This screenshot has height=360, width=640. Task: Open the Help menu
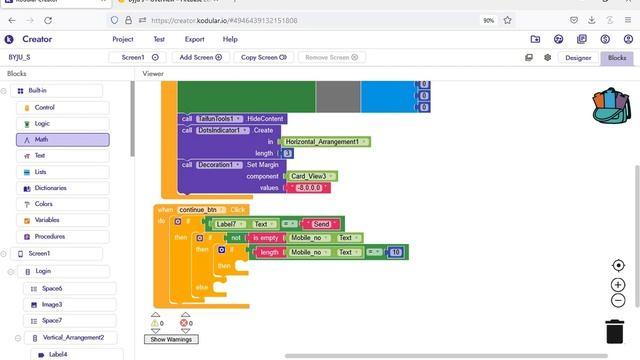[230, 39]
